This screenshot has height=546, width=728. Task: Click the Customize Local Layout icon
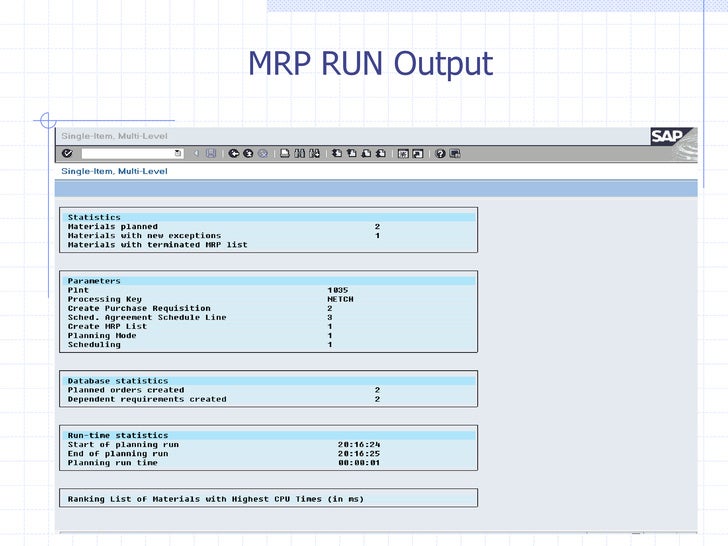455,153
